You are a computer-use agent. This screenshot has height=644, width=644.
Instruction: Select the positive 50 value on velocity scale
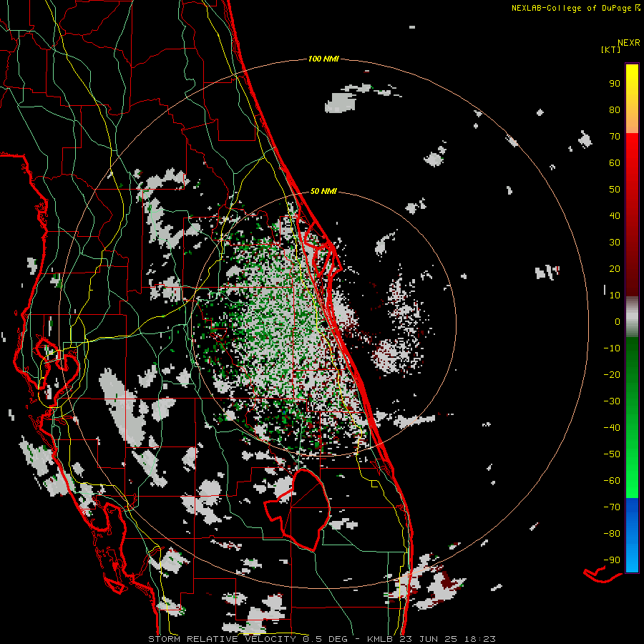(x=615, y=190)
